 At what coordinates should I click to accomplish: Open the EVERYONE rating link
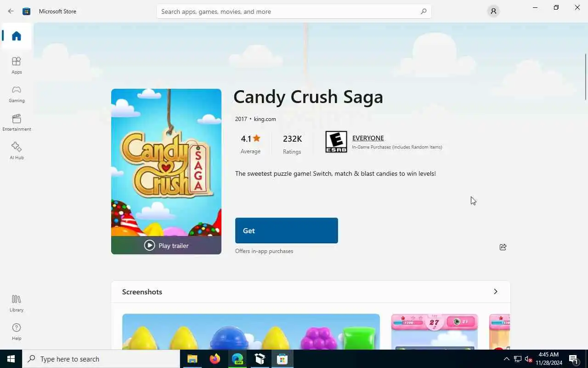pos(367,138)
